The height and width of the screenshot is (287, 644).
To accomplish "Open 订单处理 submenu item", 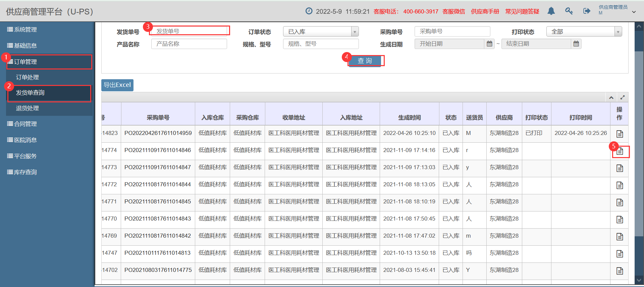I will click(49, 77).
